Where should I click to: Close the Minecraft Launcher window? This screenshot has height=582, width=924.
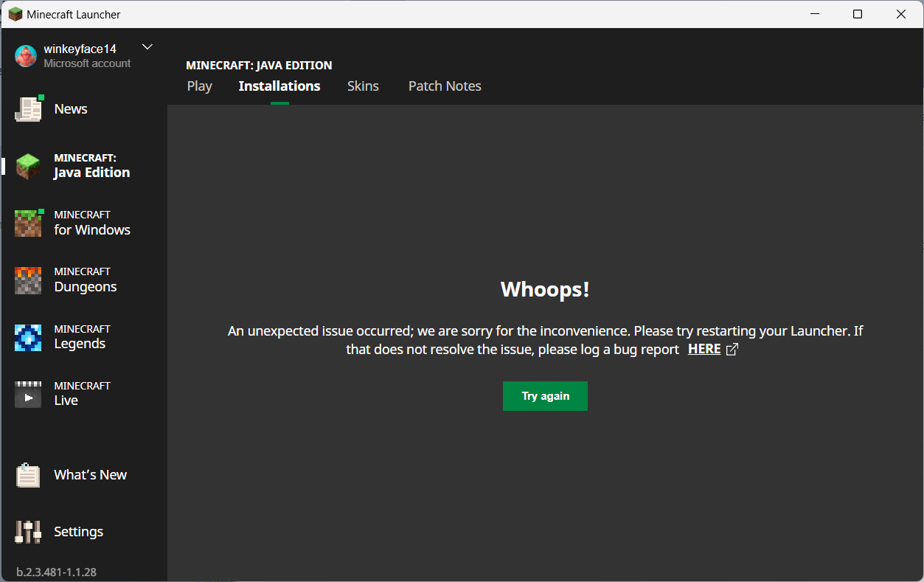[901, 14]
